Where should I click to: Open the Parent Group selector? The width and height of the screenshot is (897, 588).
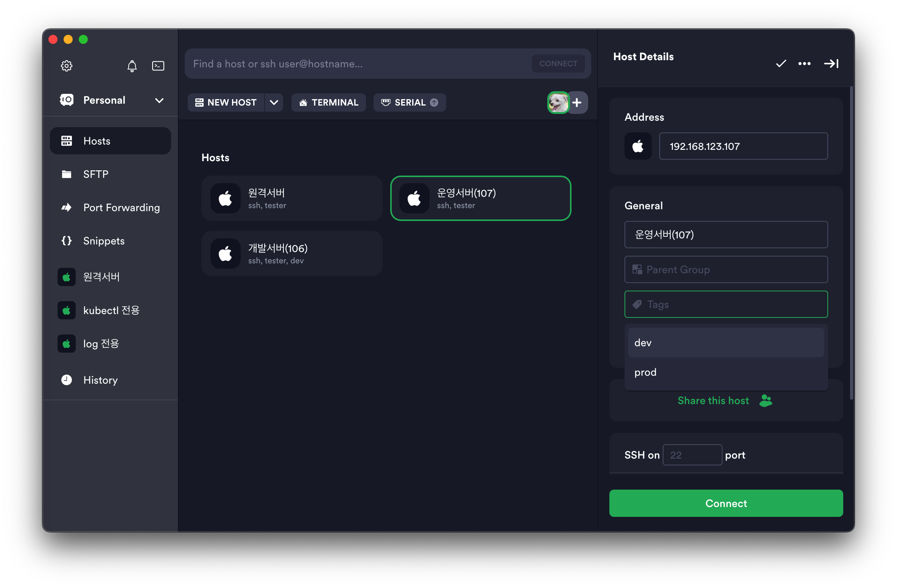click(726, 269)
